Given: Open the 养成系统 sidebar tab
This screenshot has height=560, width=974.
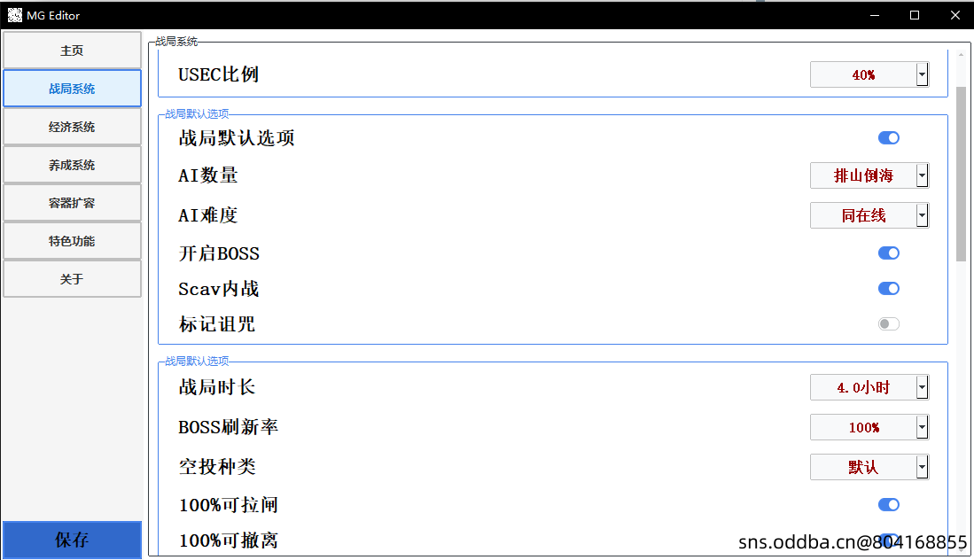Looking at the screenshot, I should click(x=72, y=165).
